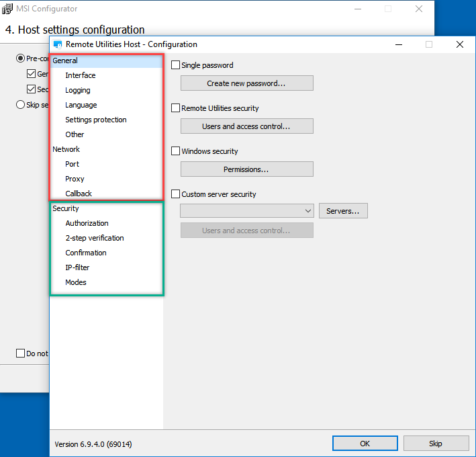Screen dimensions: 476x457
Task: Check the Remote Utilities security option
Action: [176, 108]
